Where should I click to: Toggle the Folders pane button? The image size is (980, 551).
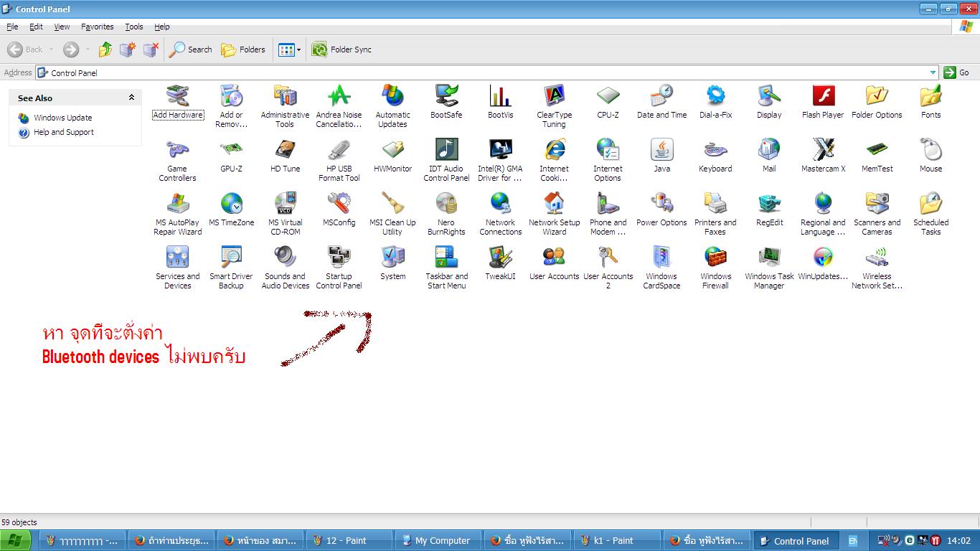[x=243, y=50]
